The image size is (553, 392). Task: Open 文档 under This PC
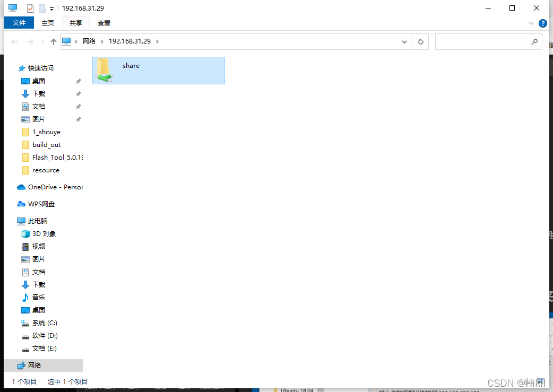tap(39, 272)
